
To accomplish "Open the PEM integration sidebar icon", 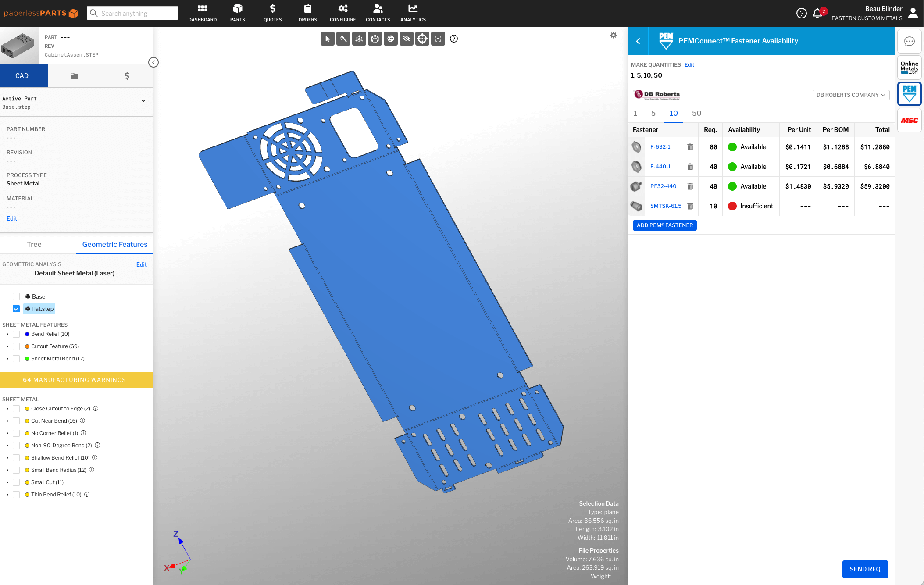I will (x=910, y=94).
